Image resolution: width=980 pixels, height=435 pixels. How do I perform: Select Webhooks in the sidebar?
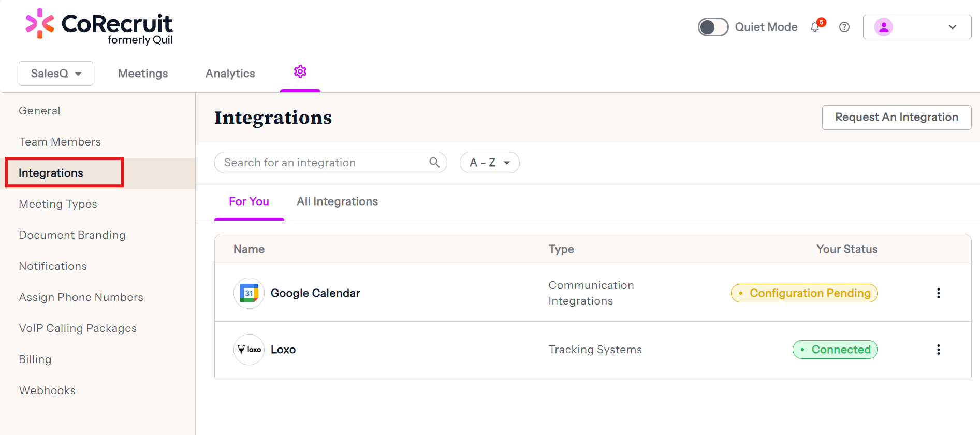tap(47, 390)
